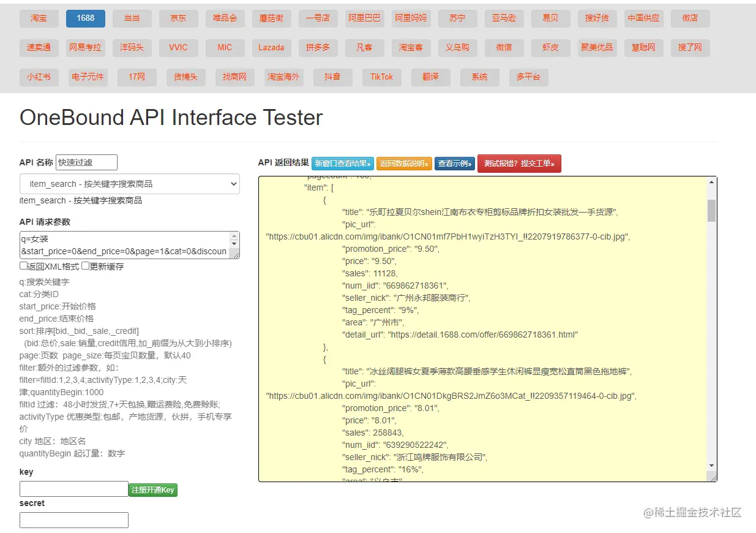756x533 pixels.
Task: Focus the key input field
Action: click(x=74, y=489)
